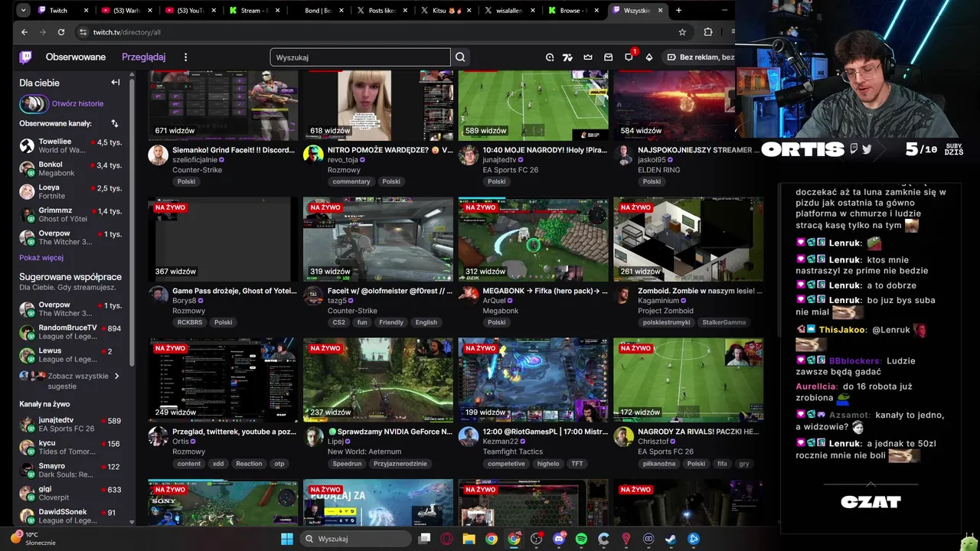Viewport: 980px width, 551px height.
Task: Open notifications with the red 1 badge
Action: click(x=629, y=57)
